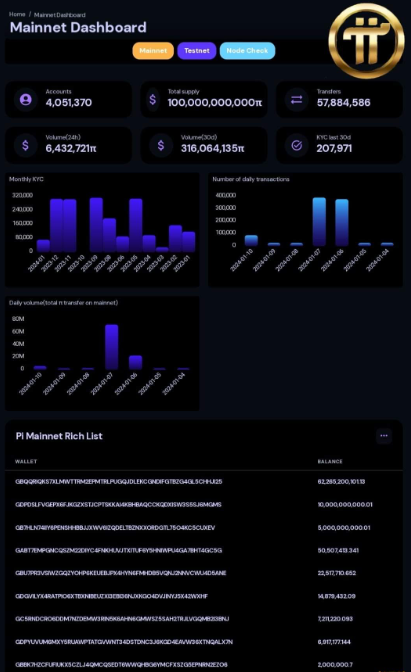Viewport: 411px width, 672px height.
Task: Click wallet address starting with GBBK
Action: point(121,665)
